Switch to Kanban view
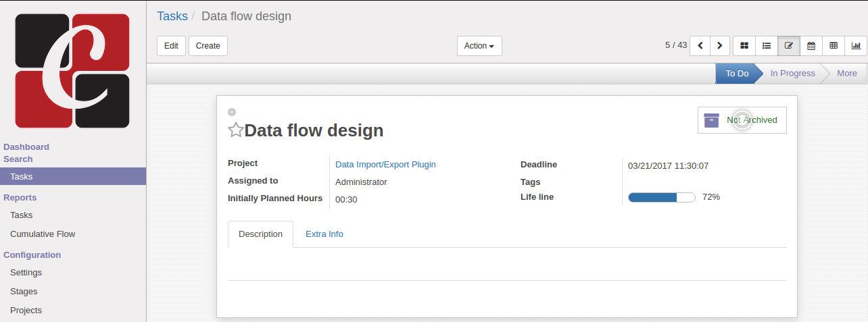 pos(744,46)
